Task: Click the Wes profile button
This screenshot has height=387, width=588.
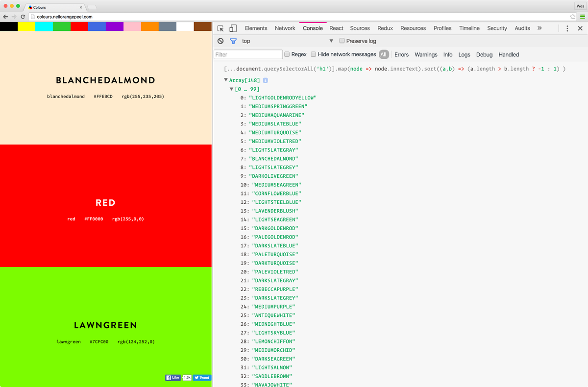Action: coord(580,6)
